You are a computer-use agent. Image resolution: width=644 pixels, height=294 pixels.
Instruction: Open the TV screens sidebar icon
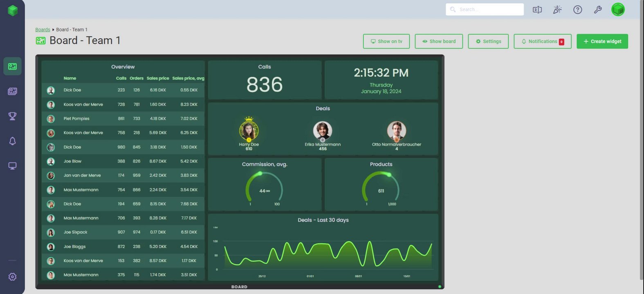pos(12,166)
